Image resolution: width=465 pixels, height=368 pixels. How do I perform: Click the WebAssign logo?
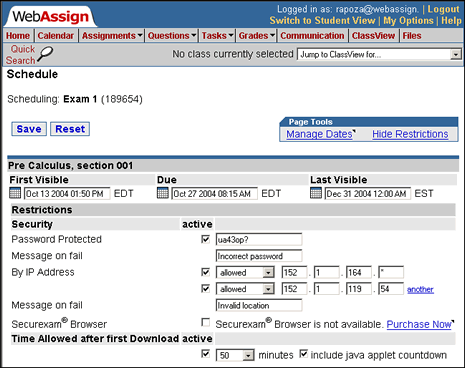(51, 17)
